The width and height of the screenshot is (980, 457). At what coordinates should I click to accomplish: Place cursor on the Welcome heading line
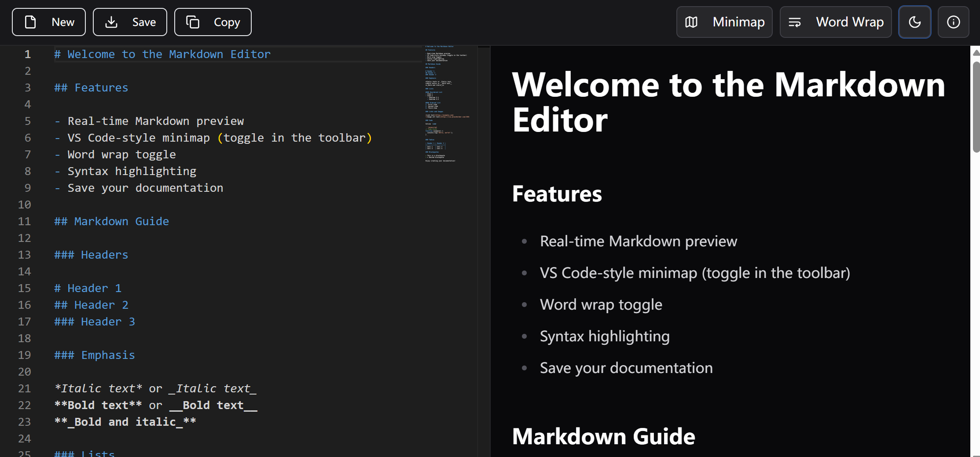click(163, 54)
